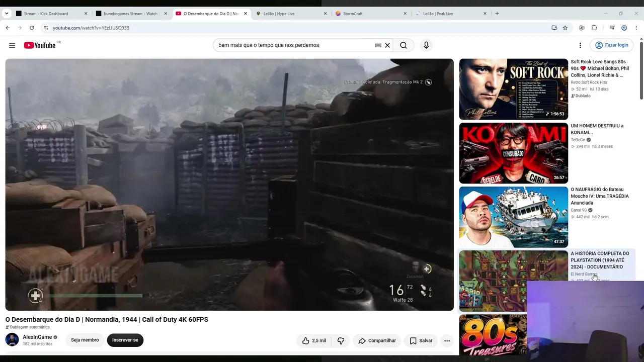This screenshot has width=644, height=362.
Task: Bookmark this page with the star
Action: click(565, 28)
